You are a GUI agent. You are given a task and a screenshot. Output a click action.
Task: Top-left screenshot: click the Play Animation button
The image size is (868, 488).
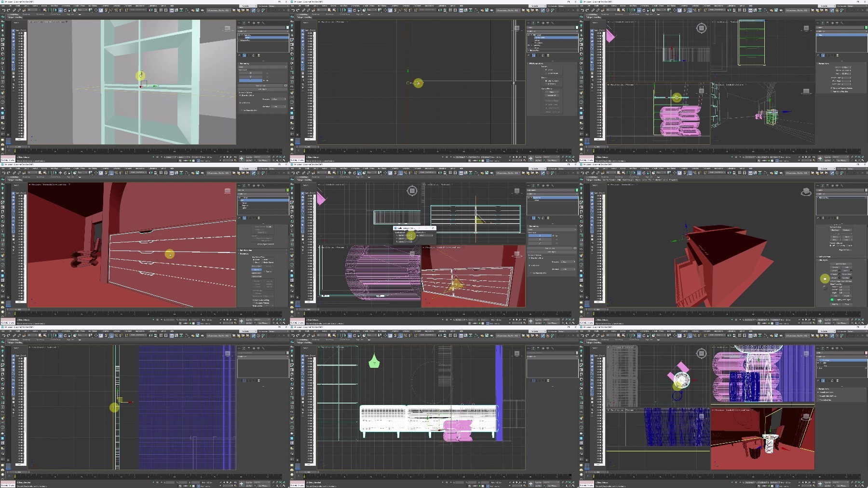point(227,157)
